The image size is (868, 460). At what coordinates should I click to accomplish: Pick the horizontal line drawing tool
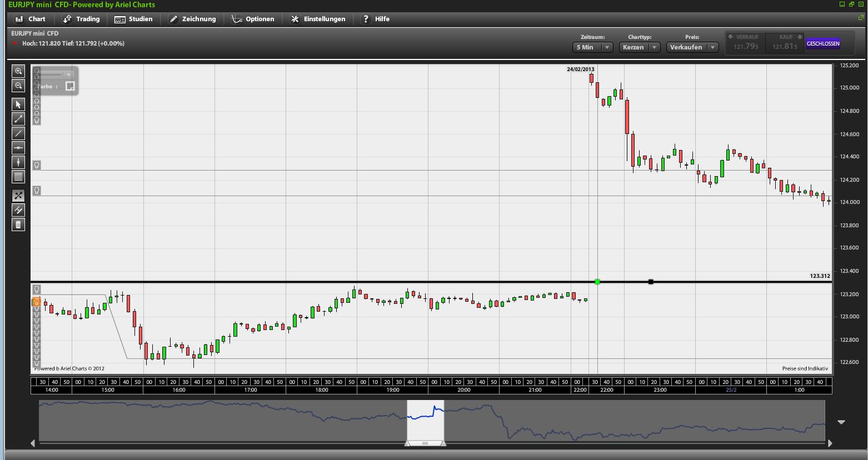click(18, 148)
